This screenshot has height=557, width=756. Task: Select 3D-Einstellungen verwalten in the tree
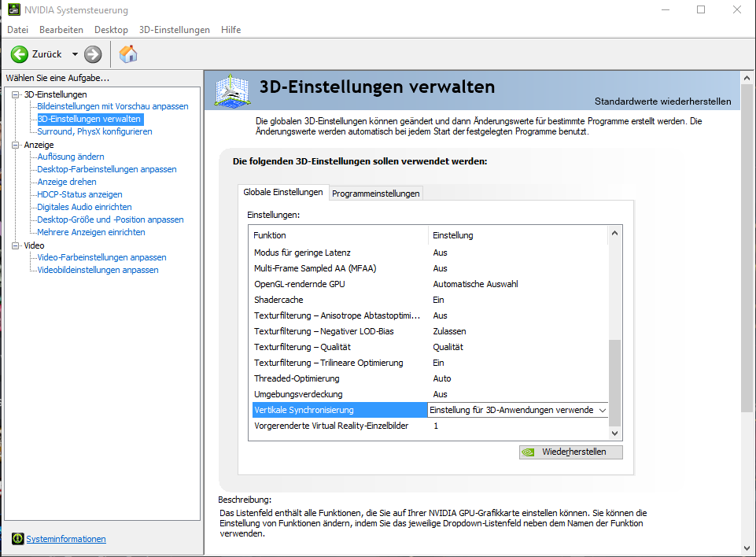click(x=89, y=119)
